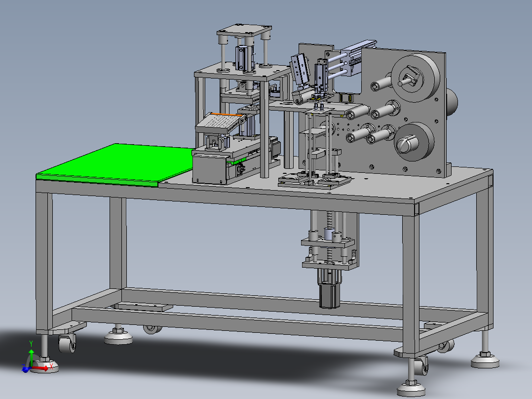The width and height of the screenshot is (532, 399).
Task: Select the front-left caster wheel
Action: pyautogui.click(x=67, y=344)
